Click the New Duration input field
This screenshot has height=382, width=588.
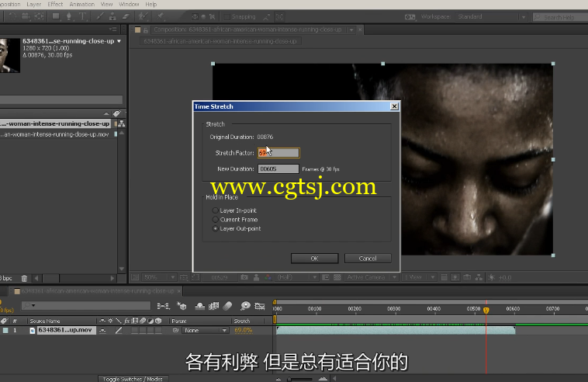(x=278, y=168)
